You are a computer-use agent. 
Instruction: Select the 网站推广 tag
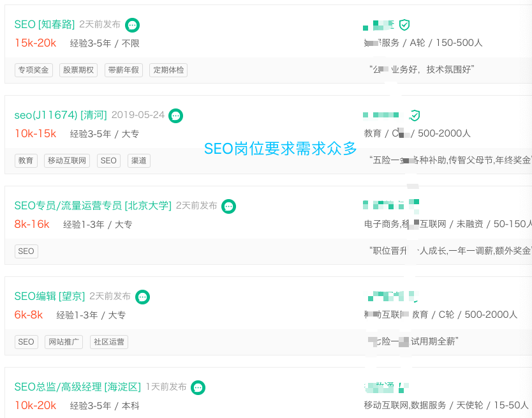click(x=64, y=342)
